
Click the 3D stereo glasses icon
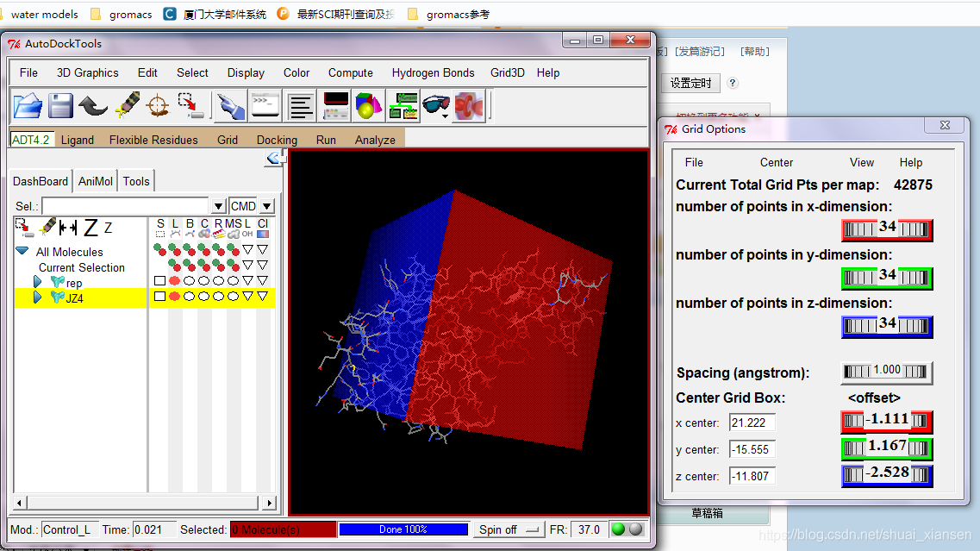point(435,104)
